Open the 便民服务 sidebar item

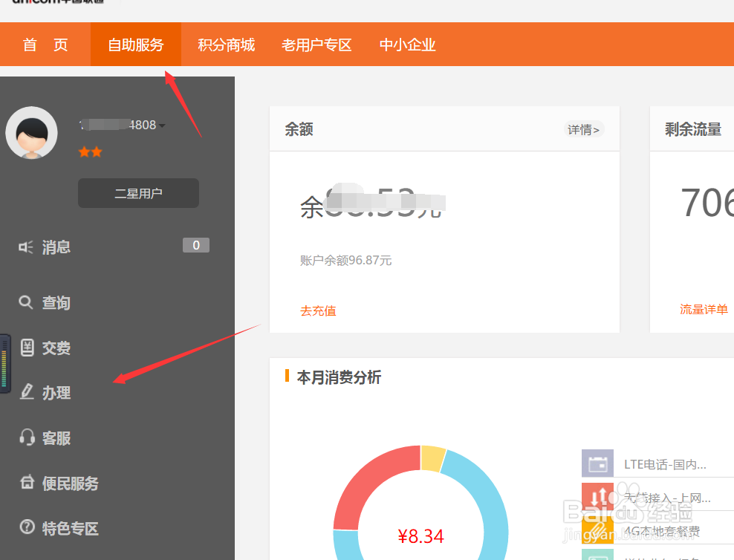pyautogui.click(x=71, y=484)
